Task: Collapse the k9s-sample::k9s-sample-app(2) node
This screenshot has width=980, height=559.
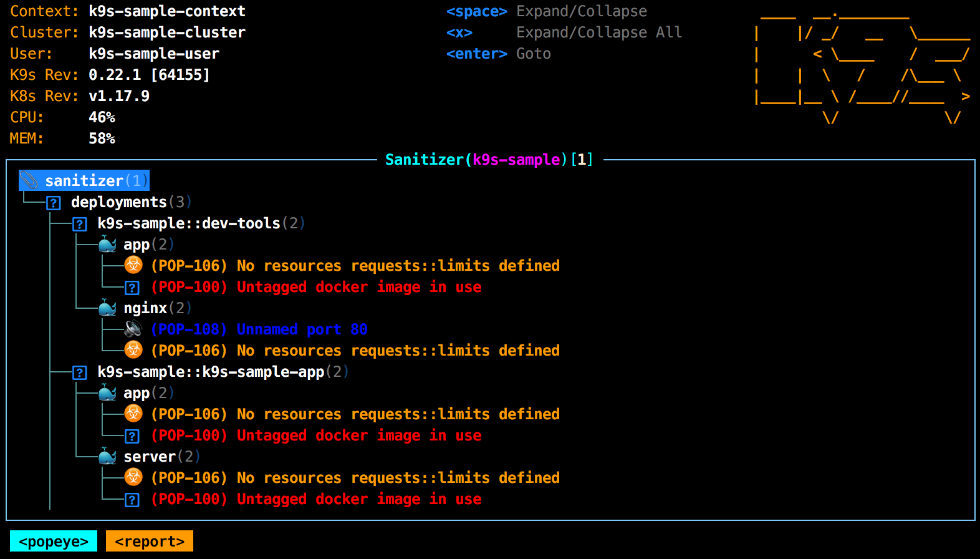Action: click(223, 372)
